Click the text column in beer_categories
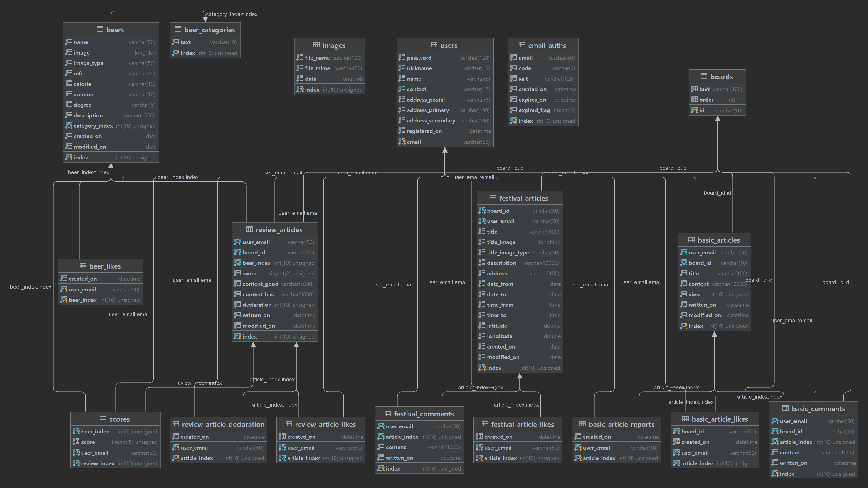868x488 pixels. point(205,42)
